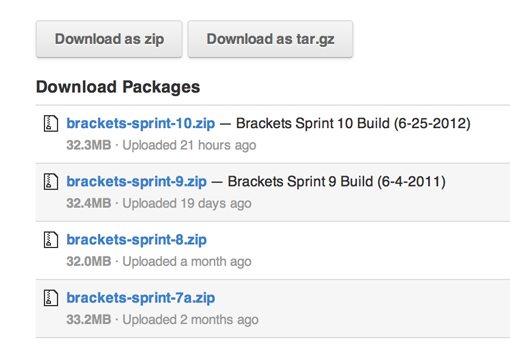Select the zip file icon for brackets-sprint-9
The height and width of the screenshot is (362, 510).
[x=51, y=182]
